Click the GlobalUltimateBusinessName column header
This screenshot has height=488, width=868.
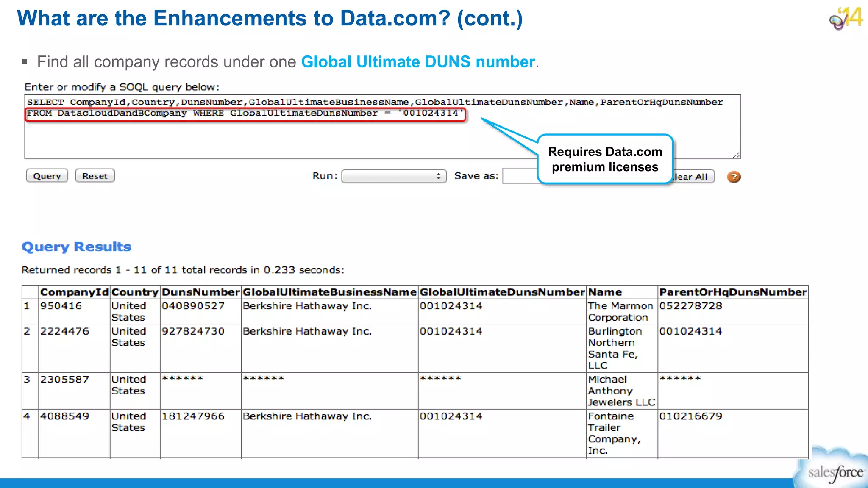point(329,292)
